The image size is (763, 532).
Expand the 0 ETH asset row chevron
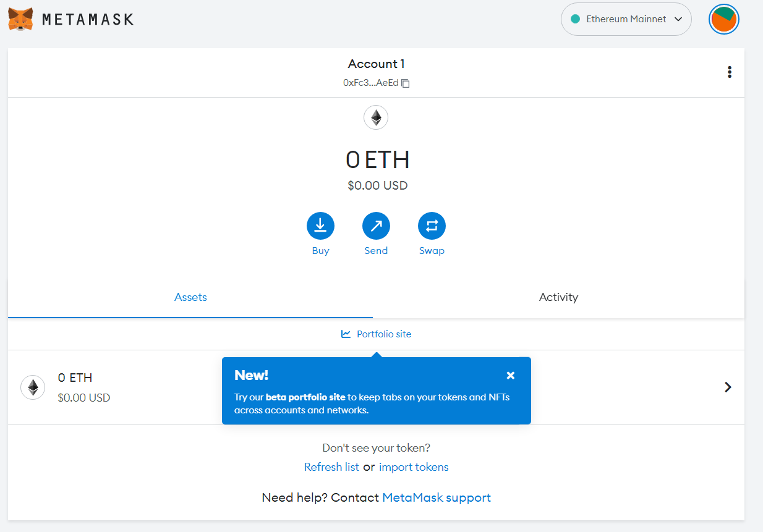coord(728,387)
